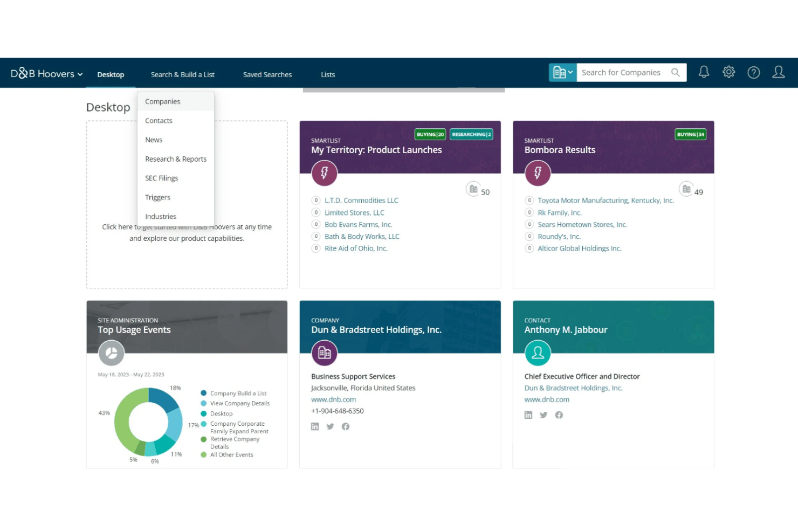Click the trigger count badge beside Toyota Motor Manufacturing
Viewport: 798px width, 532px height.
pos(529,201)
